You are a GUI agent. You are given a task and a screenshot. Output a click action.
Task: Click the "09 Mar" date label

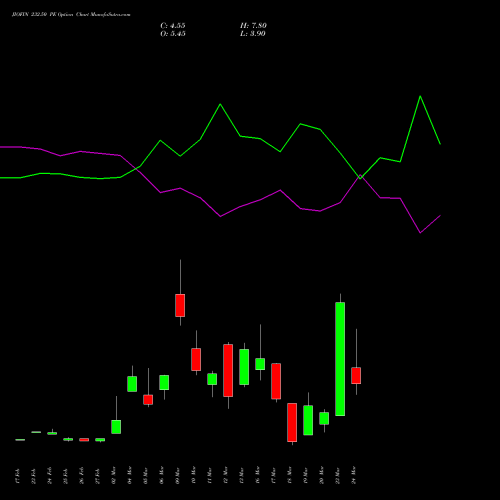[178, 475]
